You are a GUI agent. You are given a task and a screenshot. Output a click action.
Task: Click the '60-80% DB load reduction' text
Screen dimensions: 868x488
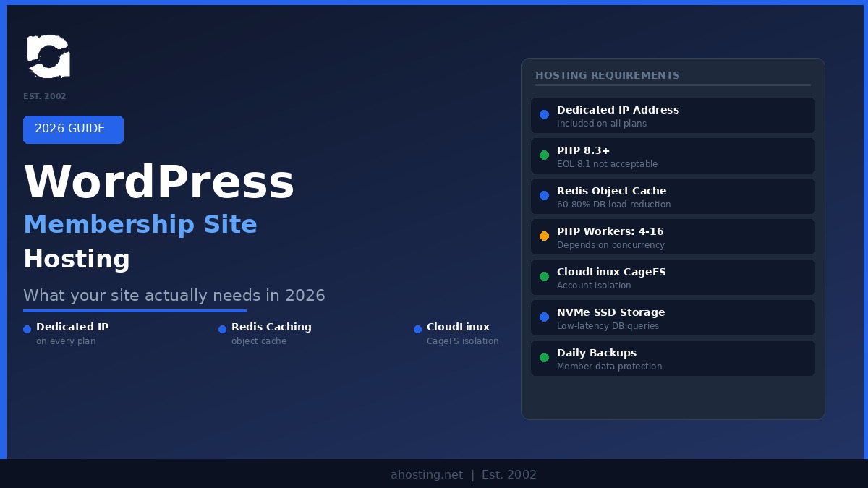pyautogui.click(x=613, y=205)
